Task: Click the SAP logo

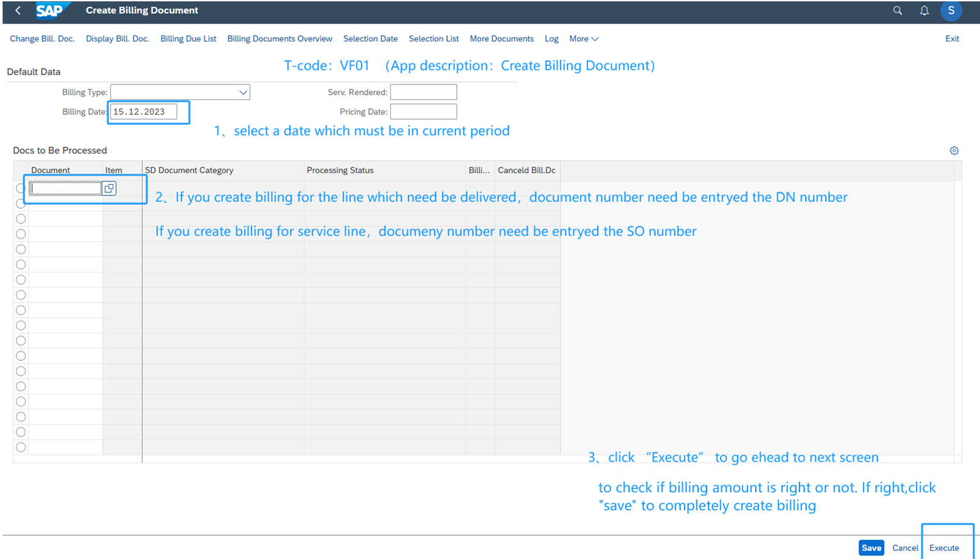Action: 50,11
